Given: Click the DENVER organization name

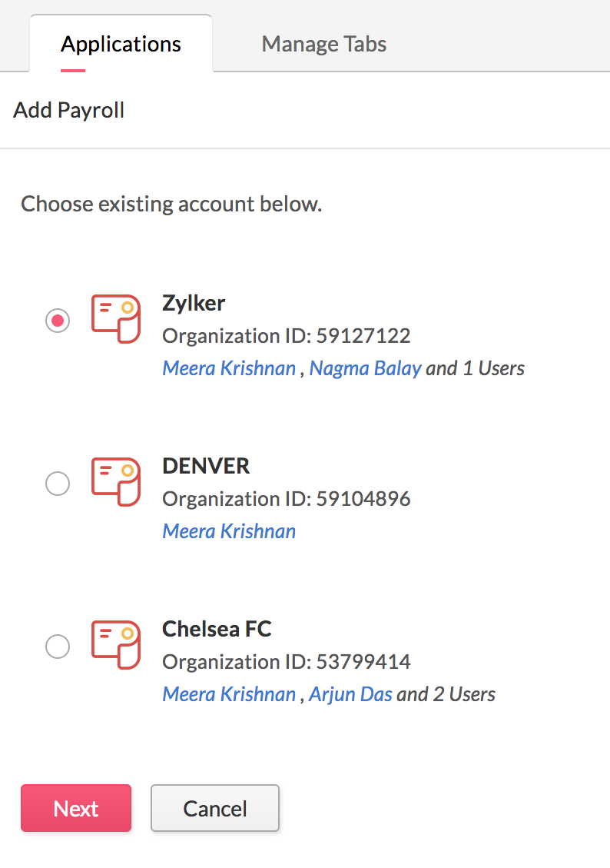Looking at the screenshot, I should 206,466.
